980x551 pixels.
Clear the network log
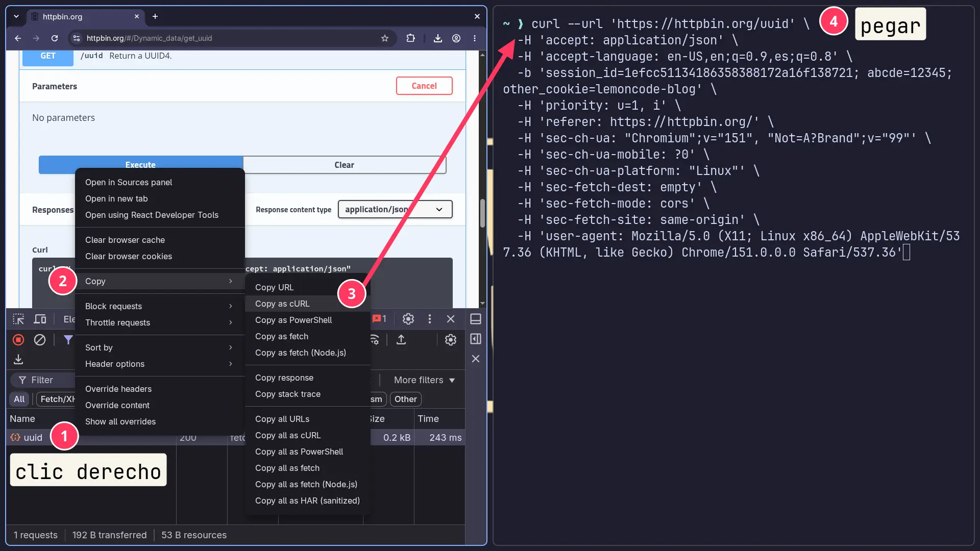tap(40, 340)
